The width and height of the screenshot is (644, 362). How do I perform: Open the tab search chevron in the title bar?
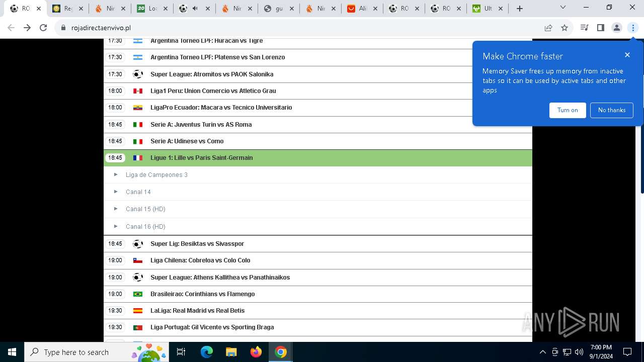click(563, 7)
